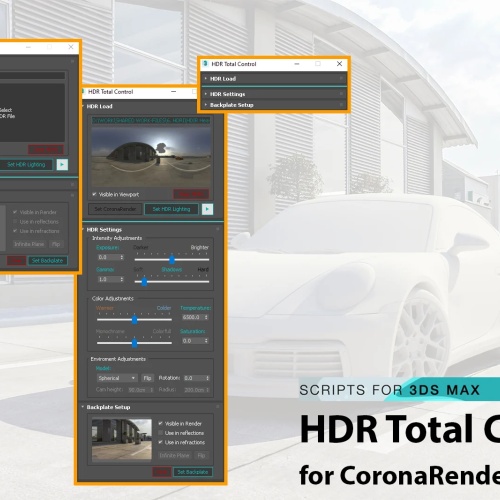
Task: Click the Radius value field
Action: tap(194, 390)
